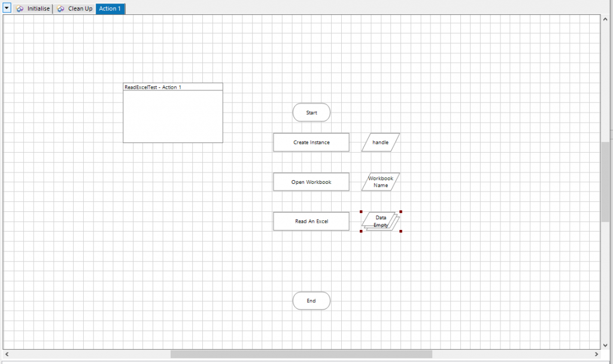Screen dimensions: 613x364
Task: Click the vertical scrollbar up arrow
Action: coord(605,19)
